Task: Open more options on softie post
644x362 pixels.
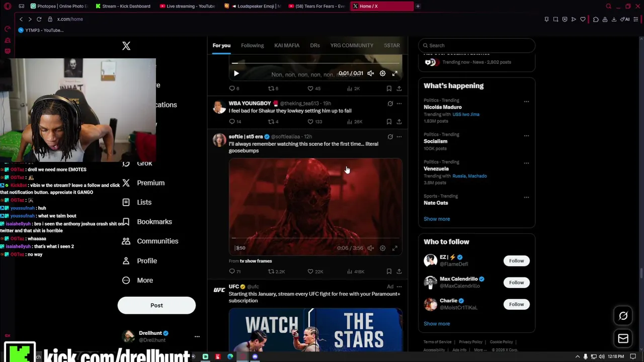Action: [x=399, y=137]
